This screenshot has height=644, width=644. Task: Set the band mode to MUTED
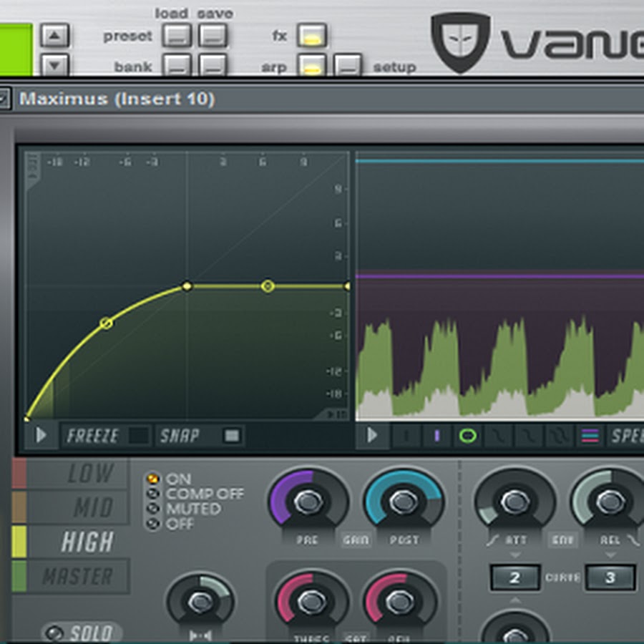(x=152, y=509)
